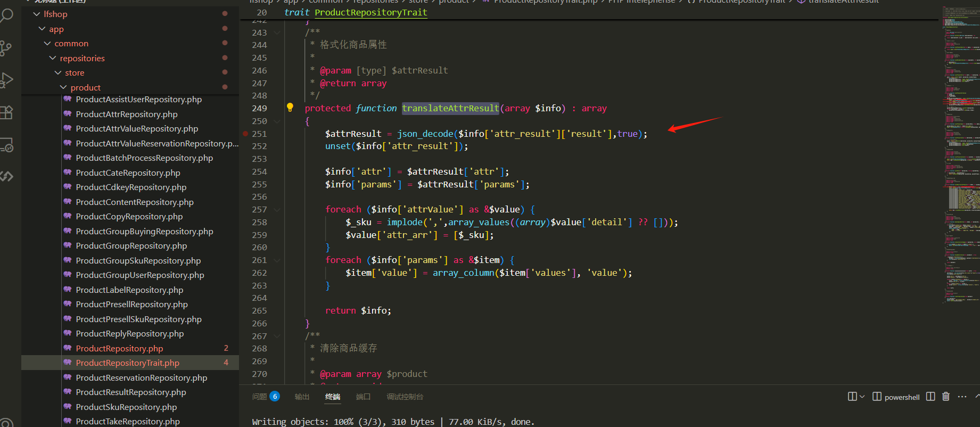Open ProductRepository.php with 2 problems
The width and height of the screenshot is (980, 427).
tap(119, 348)
